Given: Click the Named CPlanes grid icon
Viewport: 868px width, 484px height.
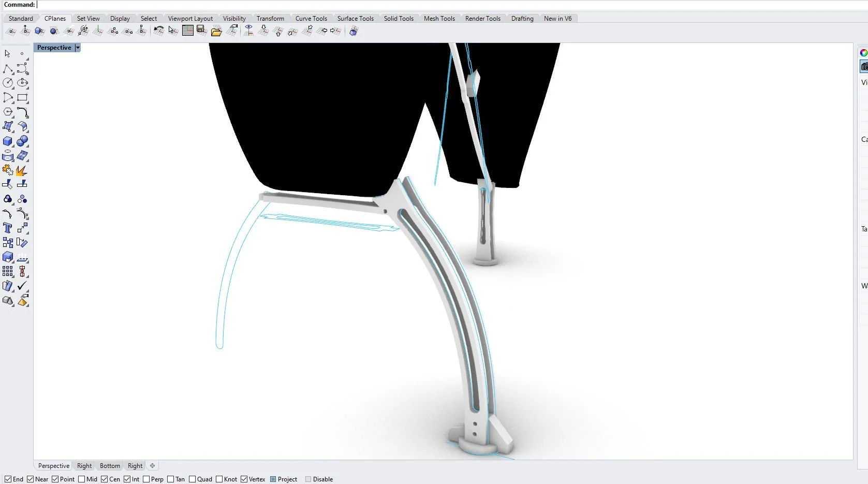Looking at the screenshot, I should [187, 31].
